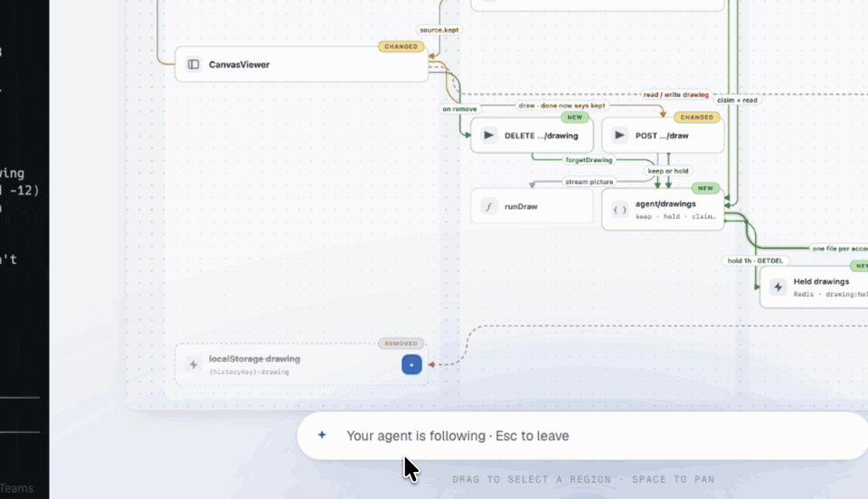This screenshot has width=868, height=499.
Task: Click the function icon on runDraw node
Action: point(489,207)
